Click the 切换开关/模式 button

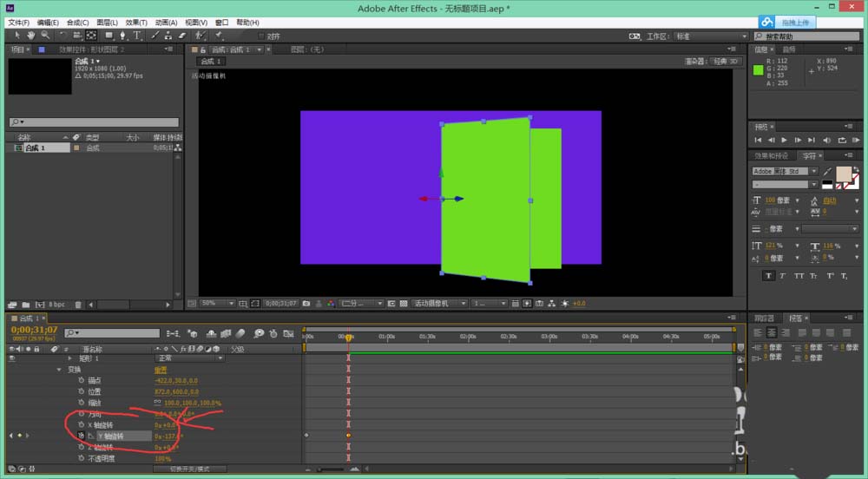click(x=188, y=469)
